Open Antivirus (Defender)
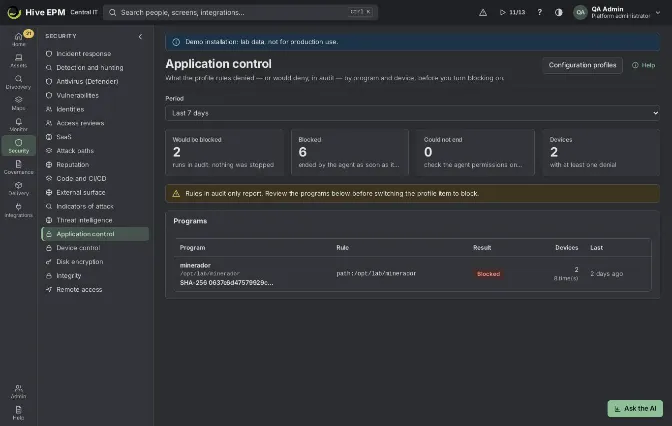This screenshot has width=672, height=426. click(95, 81)
